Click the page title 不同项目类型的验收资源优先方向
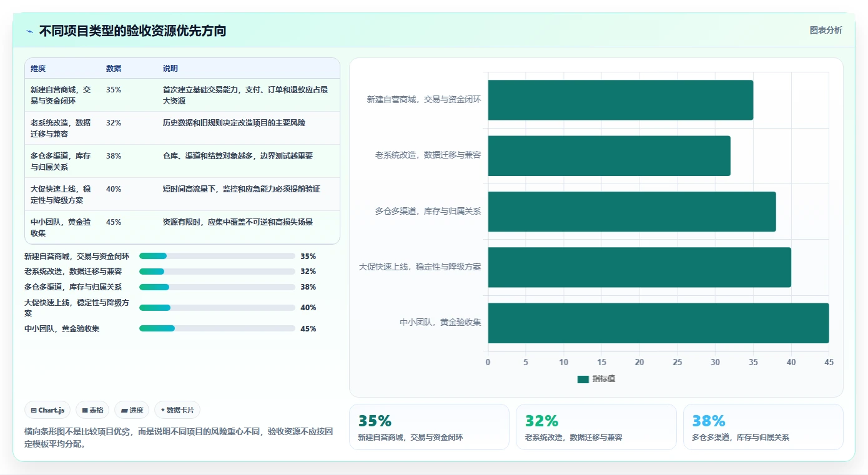The image size is (868, 475). click(132, 31)
